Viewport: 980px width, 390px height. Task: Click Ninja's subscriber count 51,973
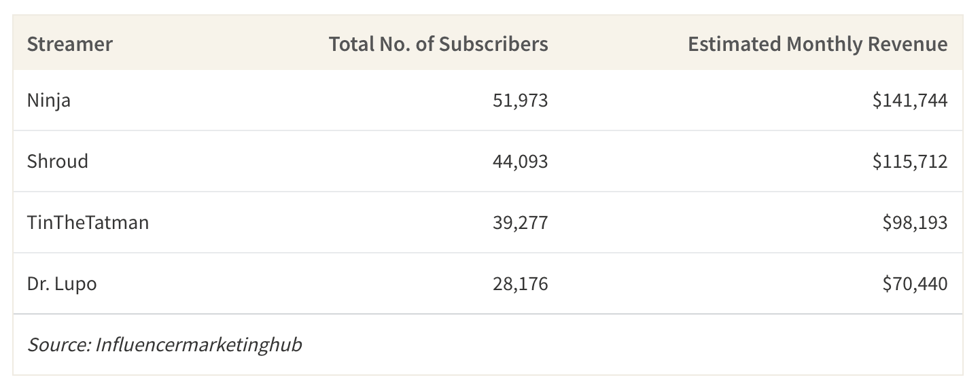point(520,101)
